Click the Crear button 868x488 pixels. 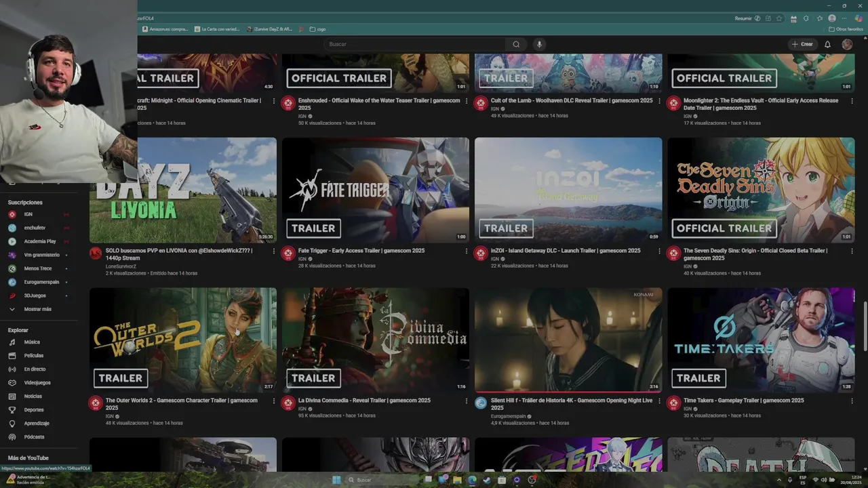[802, 44]
